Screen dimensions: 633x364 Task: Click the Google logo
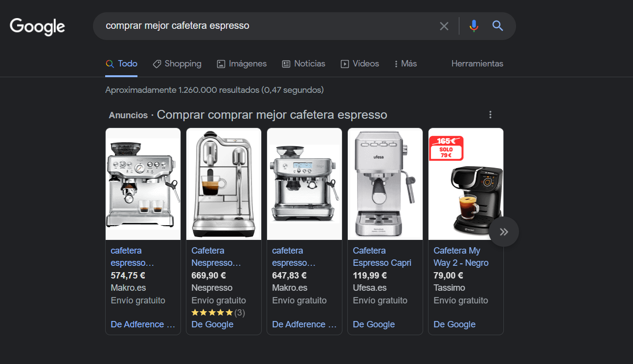(37, 26)
